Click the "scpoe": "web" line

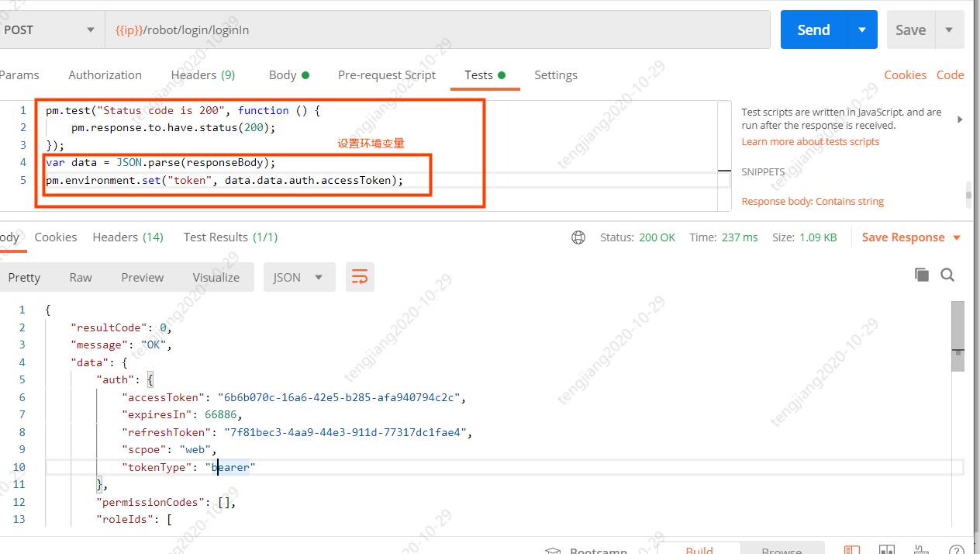[169, 448]
